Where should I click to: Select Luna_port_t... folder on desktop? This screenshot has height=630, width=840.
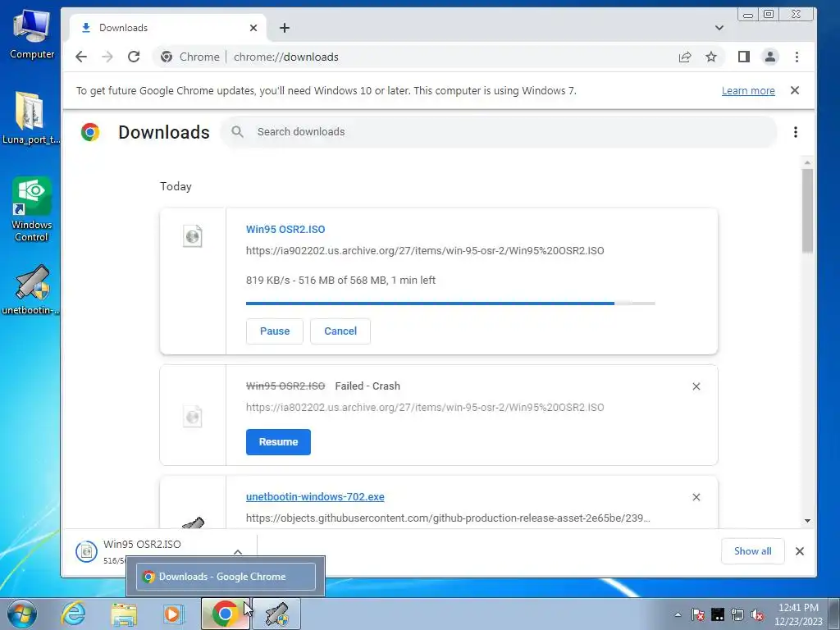pyautogui.click(x=30, y=118)
